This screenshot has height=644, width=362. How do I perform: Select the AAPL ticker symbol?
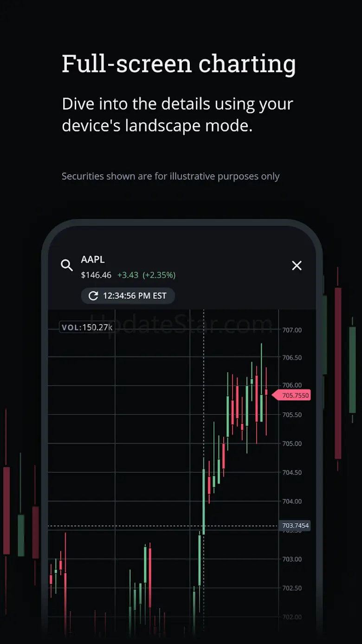click(x=93, y=259)
